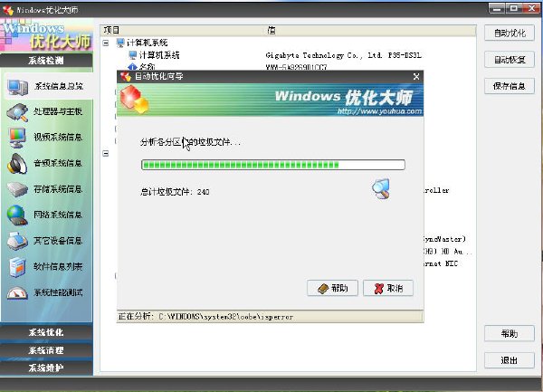Maximize the Windows优化大师 window
Screen dimensions: 543x392
tap(514, 8)
